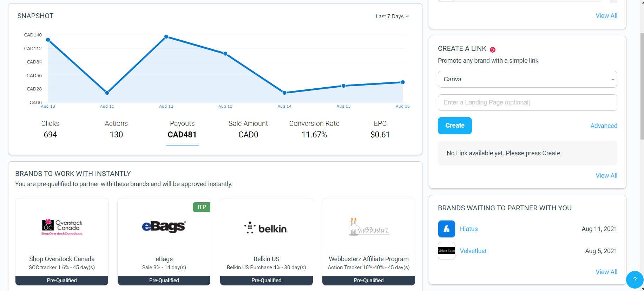Click the Hiatus brand logo icon

click(x=447, y=229)
